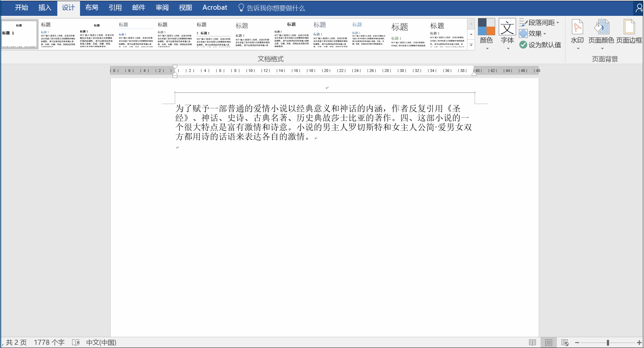The height and width of the screenshot is (348, 644).
Task: Select the first 标题 style thumbnail
Action: click(x=20, y=34)
